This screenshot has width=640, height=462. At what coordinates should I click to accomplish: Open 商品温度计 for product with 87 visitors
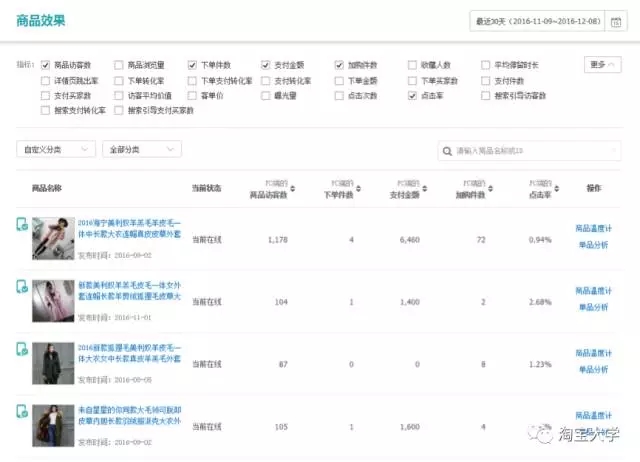pos(593,353)
